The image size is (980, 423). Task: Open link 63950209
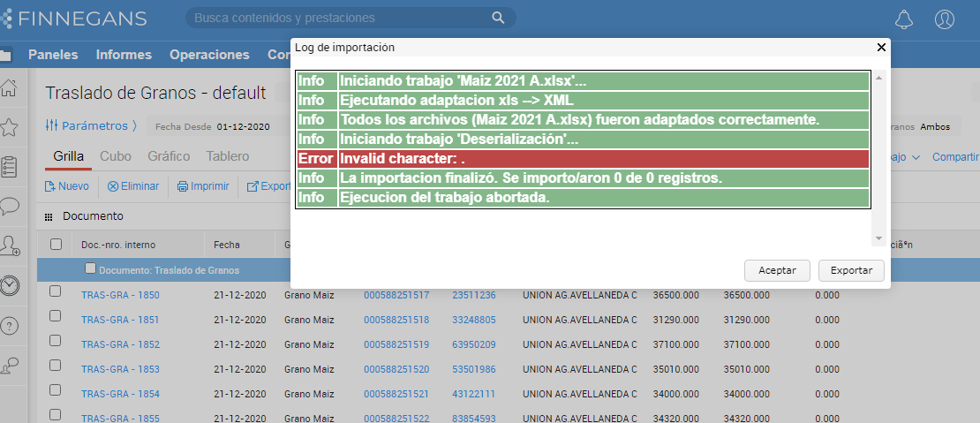[x=474, y=344]
